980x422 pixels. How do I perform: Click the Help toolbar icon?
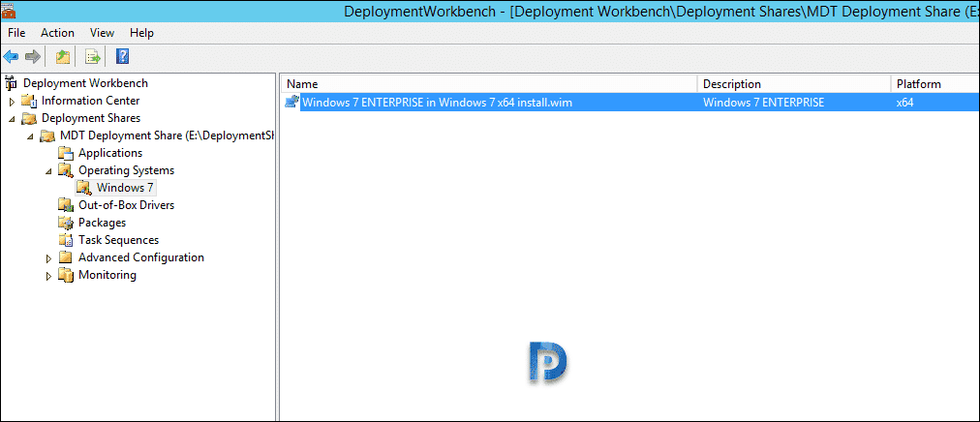point(123,57)
